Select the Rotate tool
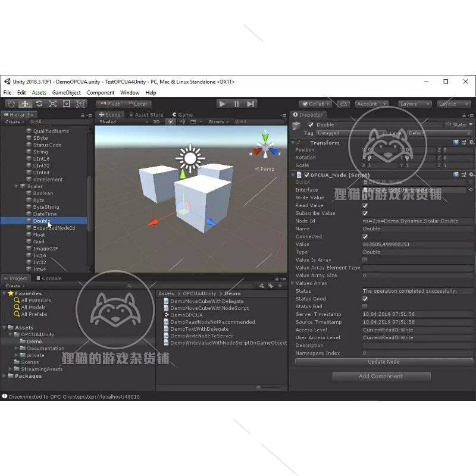 39,104
